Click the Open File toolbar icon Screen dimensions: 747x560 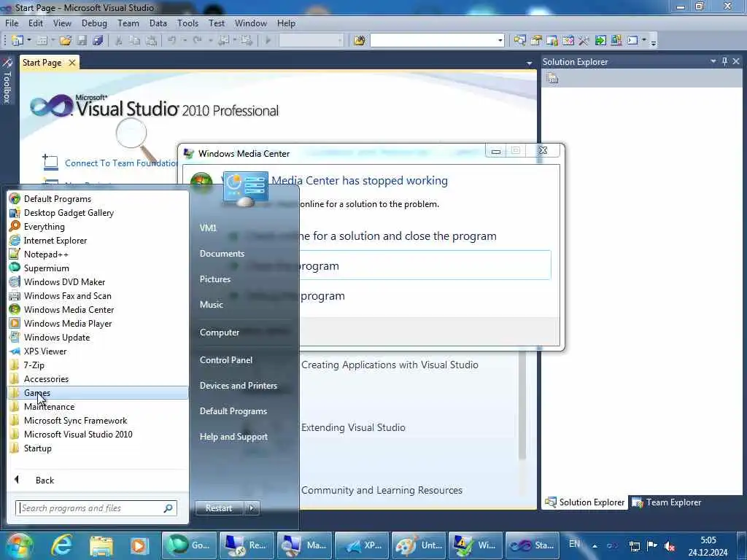65,41
